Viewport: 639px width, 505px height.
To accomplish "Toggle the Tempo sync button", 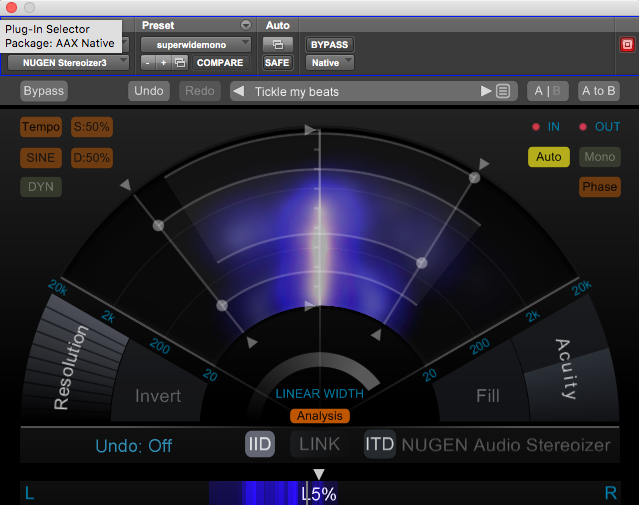I will (41, 127).
